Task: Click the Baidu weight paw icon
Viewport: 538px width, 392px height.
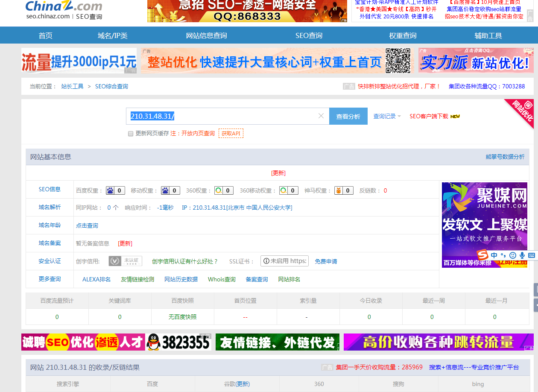Action: (110, 190)
